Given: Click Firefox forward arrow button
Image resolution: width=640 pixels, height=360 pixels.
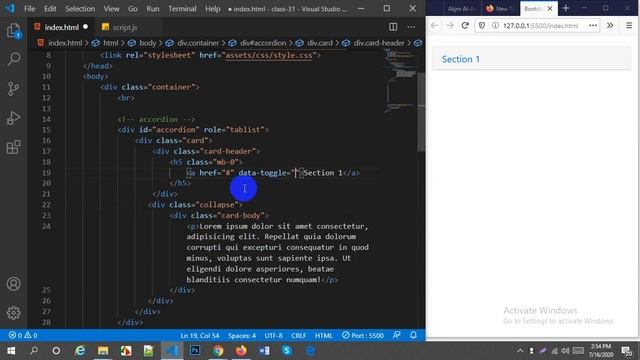Looking at the screenshot, I should coord(449,25).
